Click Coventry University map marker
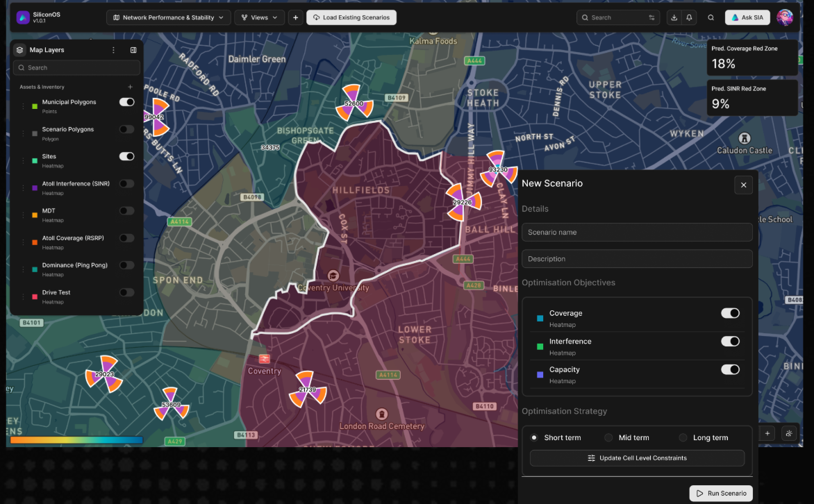The height and width of the screenshot is (504, 814). (x=333, y=276)
